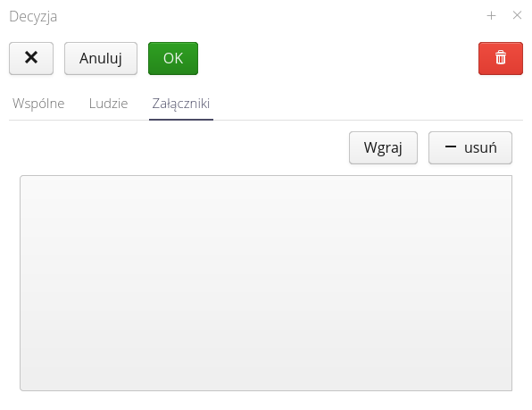Viewport: 532px width, 410px height.
Task: Switch to the Wspólne tab
Action: pos(38,104)
